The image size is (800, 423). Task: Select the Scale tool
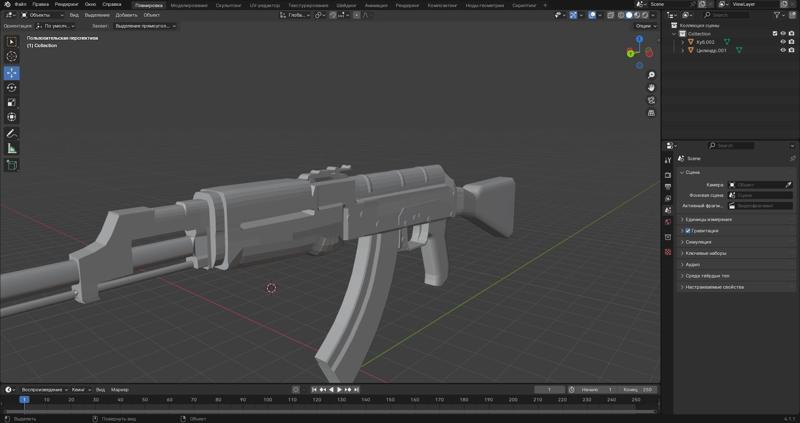point(12,103)
